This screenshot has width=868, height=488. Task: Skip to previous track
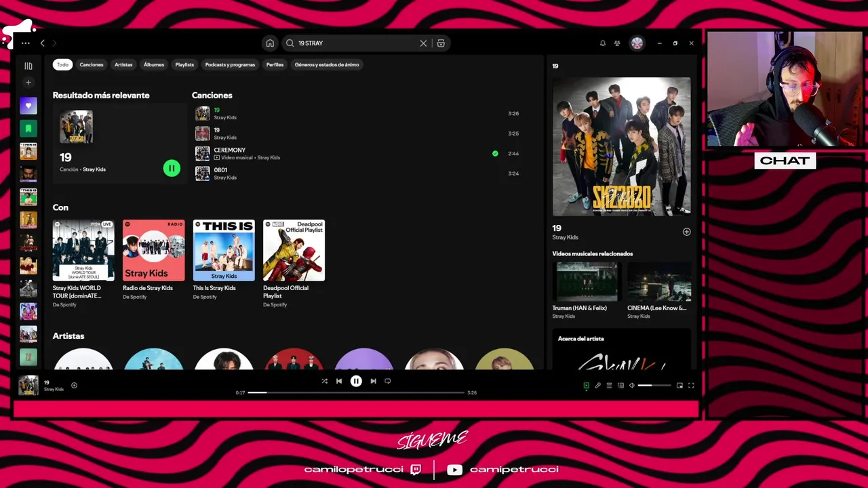coord(339,381)
